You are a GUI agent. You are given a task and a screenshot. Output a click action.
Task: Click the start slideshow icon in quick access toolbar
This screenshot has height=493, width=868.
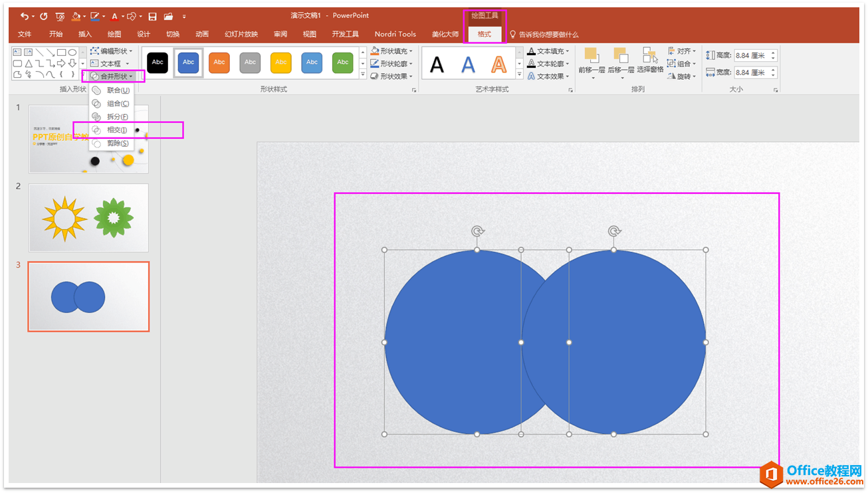(x=60, y=16)
